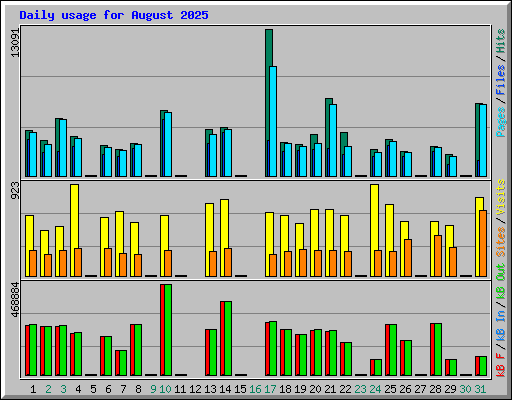Screen dimensions: 512x400
Task: Click the y-axis value 468884
Action: tap(15, 300)
